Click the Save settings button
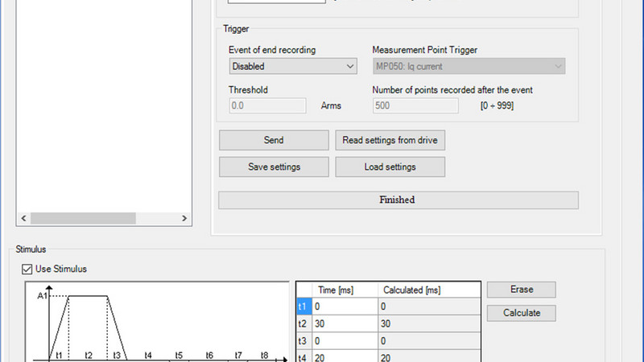Image resolution: width=644 pixels, height=362 pixels. [x=274, y=167]
